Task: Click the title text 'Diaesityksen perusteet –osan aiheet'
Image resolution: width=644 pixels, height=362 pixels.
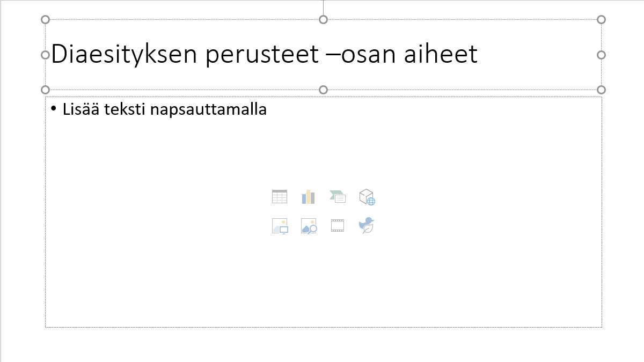Action: click(x=264, y=54)
